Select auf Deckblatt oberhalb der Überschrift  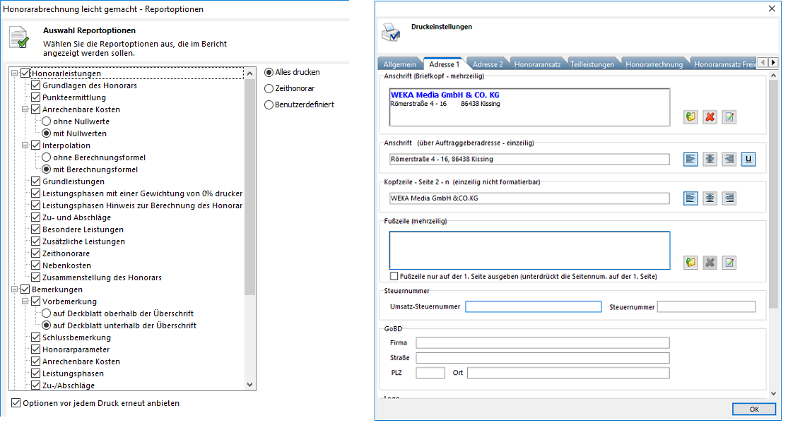(x=46, y=313)
